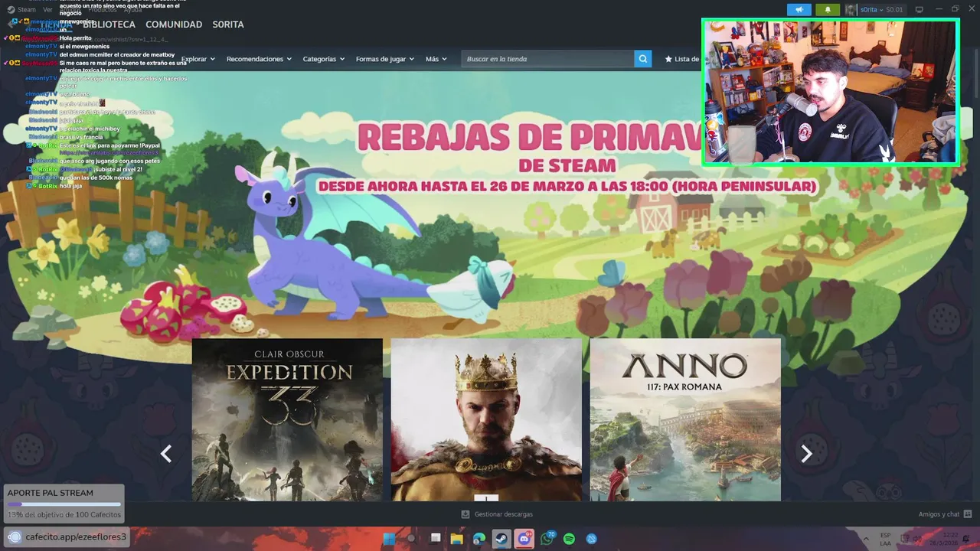This screenshot has width=980, height=551.
Task: Open the crowned king game capsule
Action: (x=486, y=419)
